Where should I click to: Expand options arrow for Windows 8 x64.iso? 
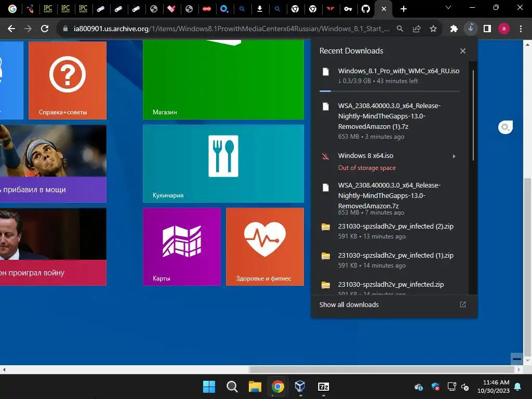[454, 156]
